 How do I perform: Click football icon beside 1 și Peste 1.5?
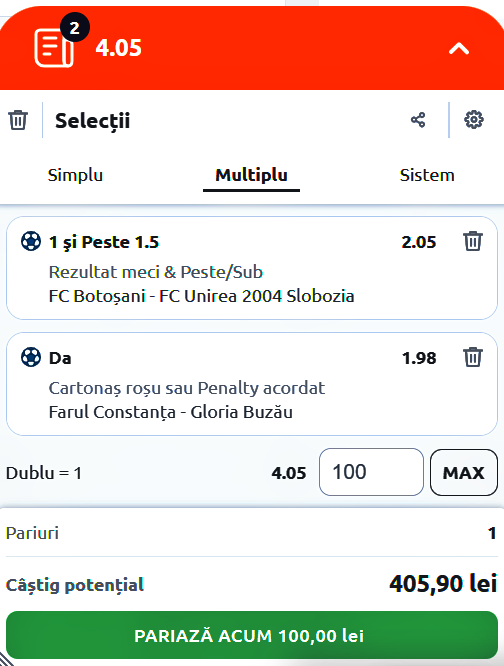tap(31, 242)
